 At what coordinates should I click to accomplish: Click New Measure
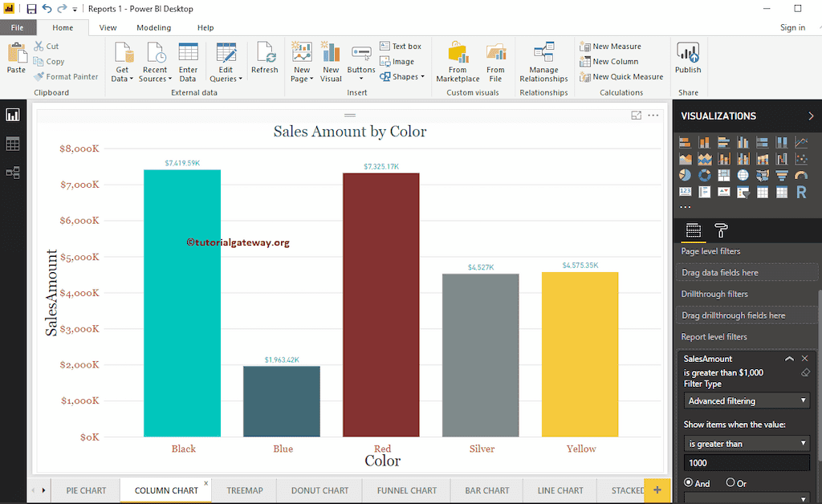[x=611, y=46]
